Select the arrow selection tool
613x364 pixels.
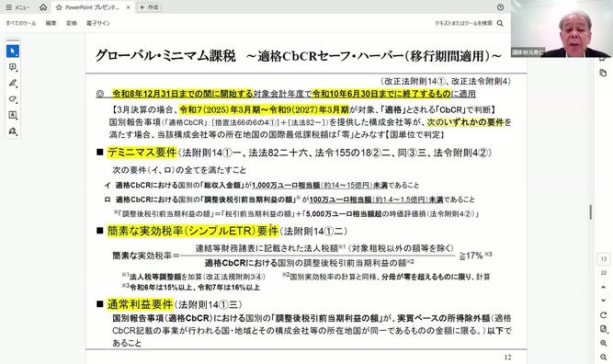click(13, 51)
